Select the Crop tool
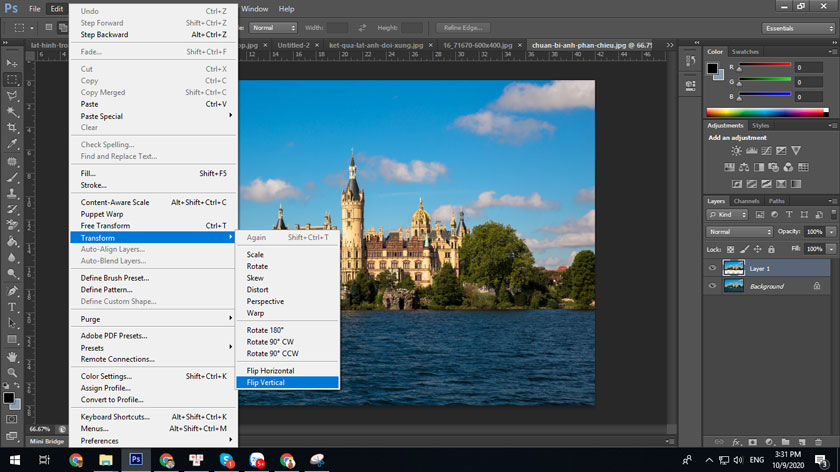This screenshot has height=472, width=840. (12, 128)
